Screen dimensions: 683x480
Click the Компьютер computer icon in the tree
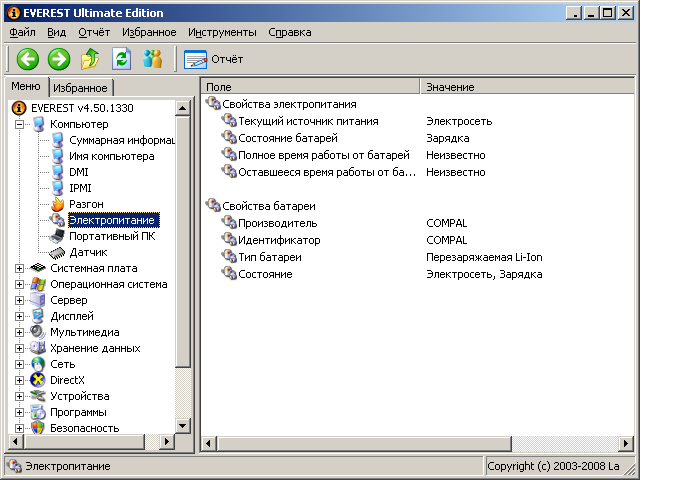coord(39,124)
